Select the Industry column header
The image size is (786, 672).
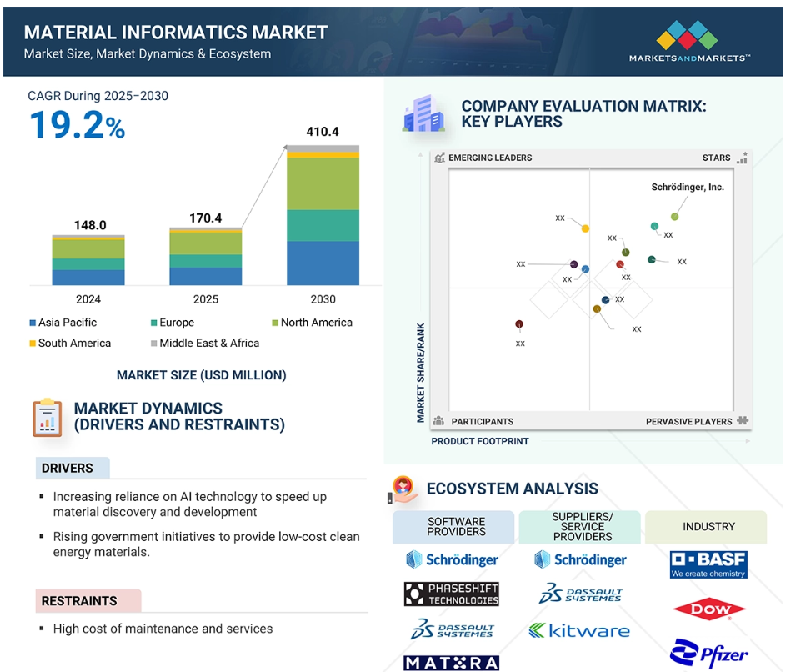tap(706, 527)
